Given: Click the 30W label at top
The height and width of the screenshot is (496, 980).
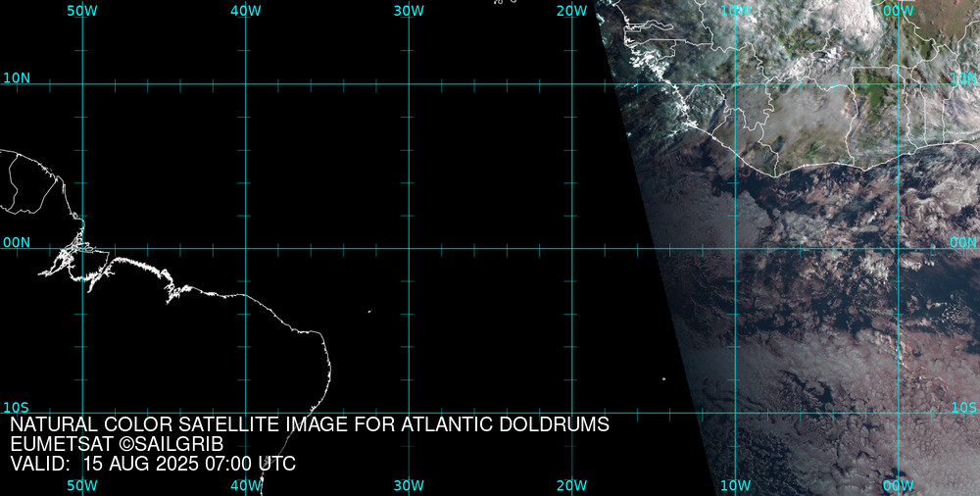Looking at the screenshot, I should tap(409, 11).
